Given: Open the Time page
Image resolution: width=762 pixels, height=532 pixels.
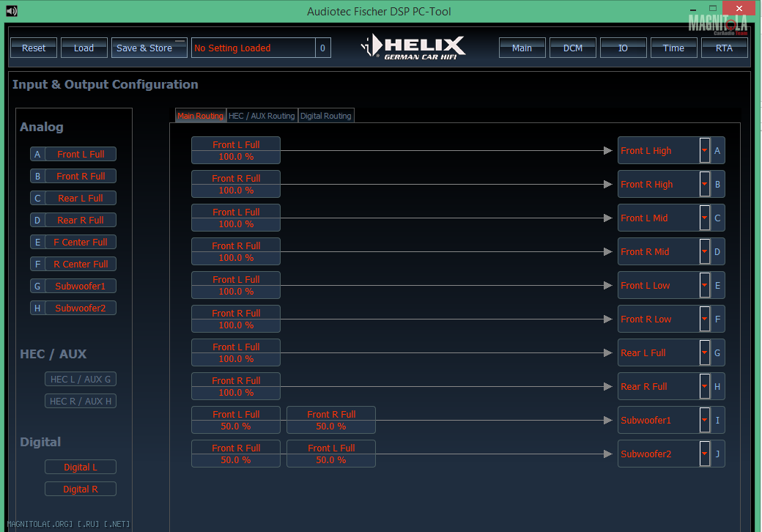Looking at the screenshot, I should (673, 48).
